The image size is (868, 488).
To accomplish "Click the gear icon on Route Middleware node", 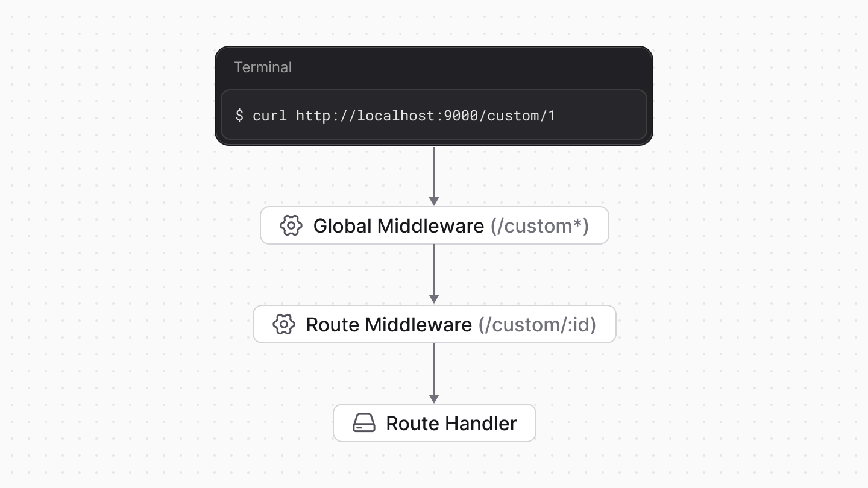I will pyautogui.click(x=283, y=324).
